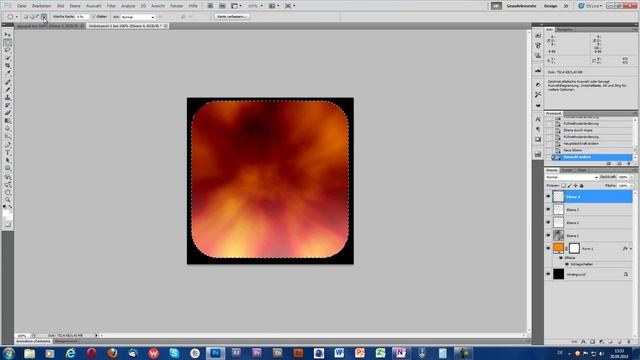Toggle visibility of Ebene 2 layer
Screen dimensions: 640x360
548,222
